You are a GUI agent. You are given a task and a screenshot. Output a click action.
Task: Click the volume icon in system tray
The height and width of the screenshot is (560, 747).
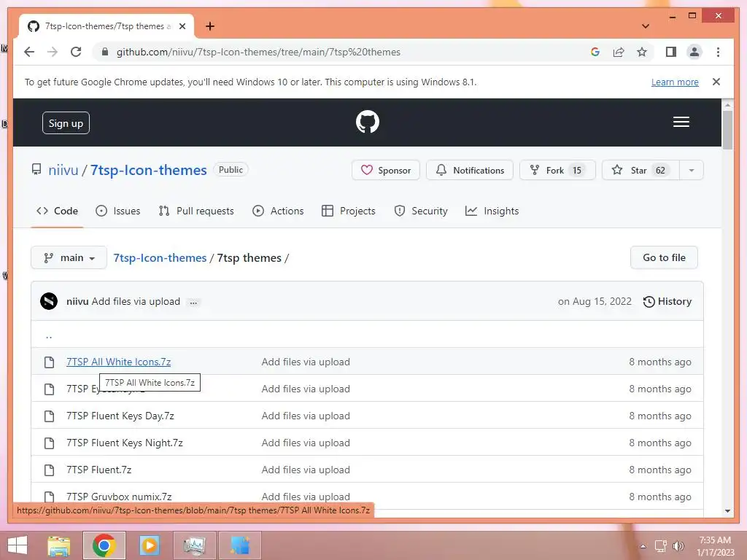coord(678,546)
